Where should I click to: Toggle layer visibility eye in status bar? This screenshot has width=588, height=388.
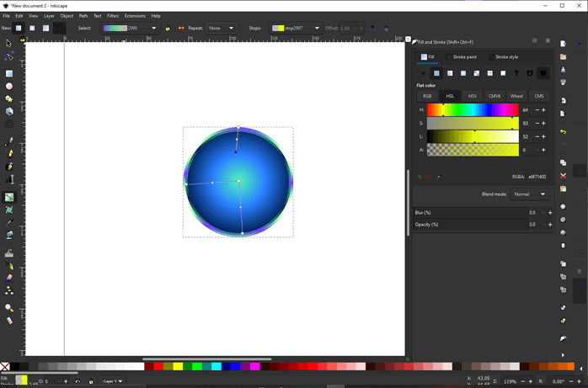coord(78,381)
